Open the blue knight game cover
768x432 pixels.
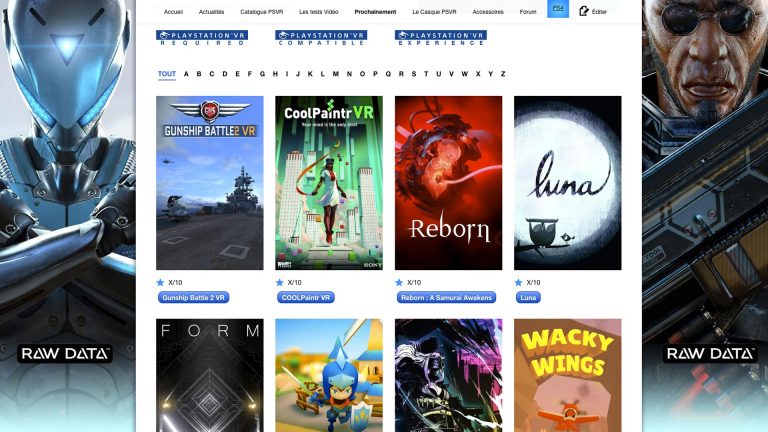tap(329, 375)
